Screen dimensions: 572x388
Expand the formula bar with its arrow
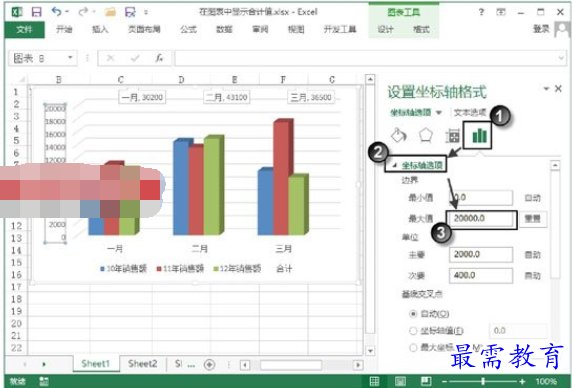561,58
